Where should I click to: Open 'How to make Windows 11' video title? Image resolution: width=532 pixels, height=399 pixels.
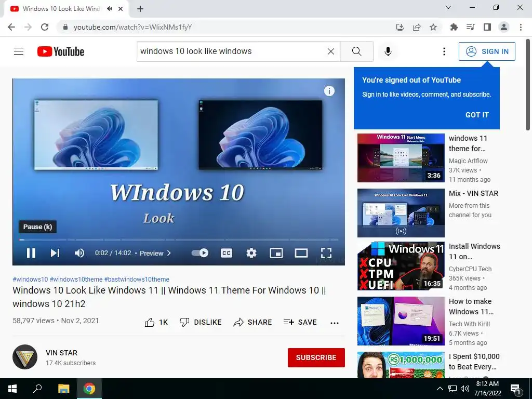(471, 307)
